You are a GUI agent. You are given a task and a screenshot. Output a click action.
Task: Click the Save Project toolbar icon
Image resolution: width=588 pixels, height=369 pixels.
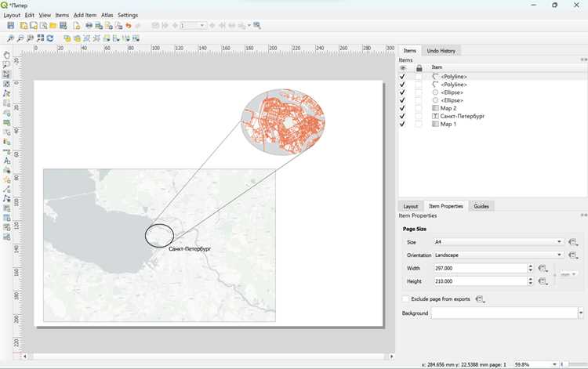[x=10, y=26]
